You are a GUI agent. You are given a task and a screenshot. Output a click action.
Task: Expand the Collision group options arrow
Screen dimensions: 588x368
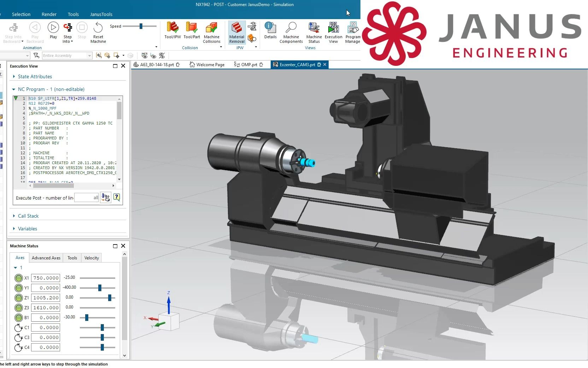tap(221, 47)
